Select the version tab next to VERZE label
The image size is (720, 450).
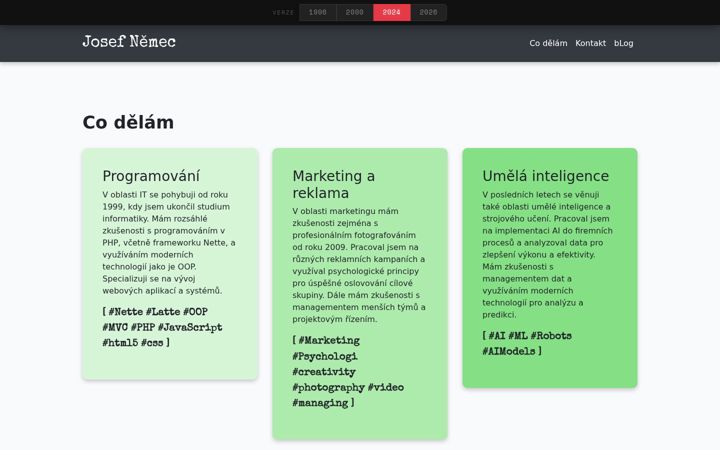(x=318, y=12)
